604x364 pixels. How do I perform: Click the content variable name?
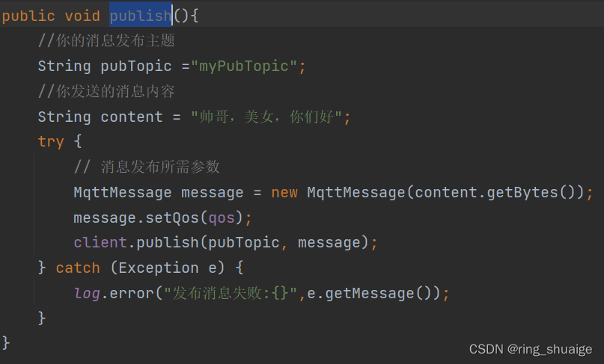pyautogui.click(x=132, y=117)
